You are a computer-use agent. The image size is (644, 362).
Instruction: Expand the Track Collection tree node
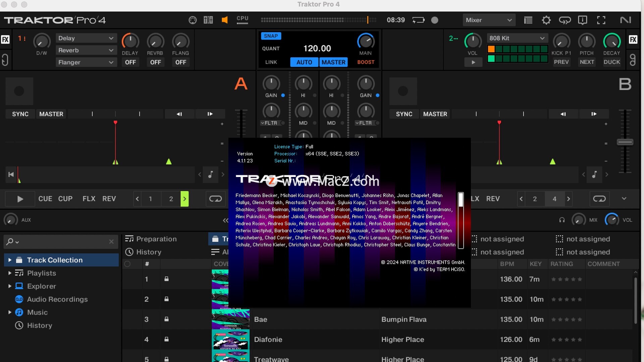[10, 260]
